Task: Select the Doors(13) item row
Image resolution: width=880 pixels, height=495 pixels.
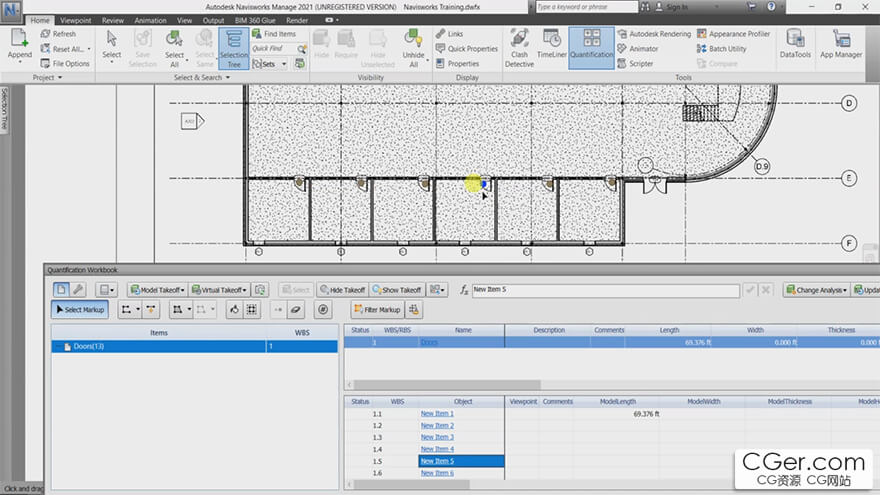Action: [194, 346]
